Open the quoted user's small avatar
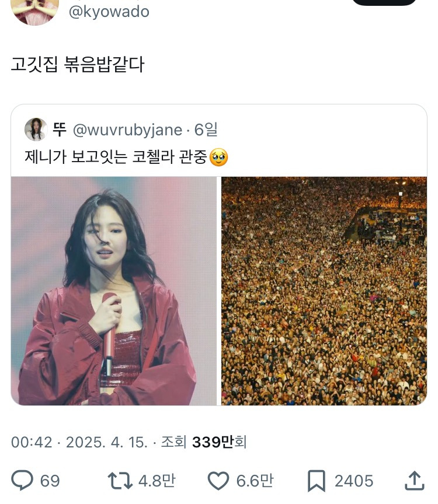This screenshot has height=504, width=438. pyautogui.click(x=36, y=129)
